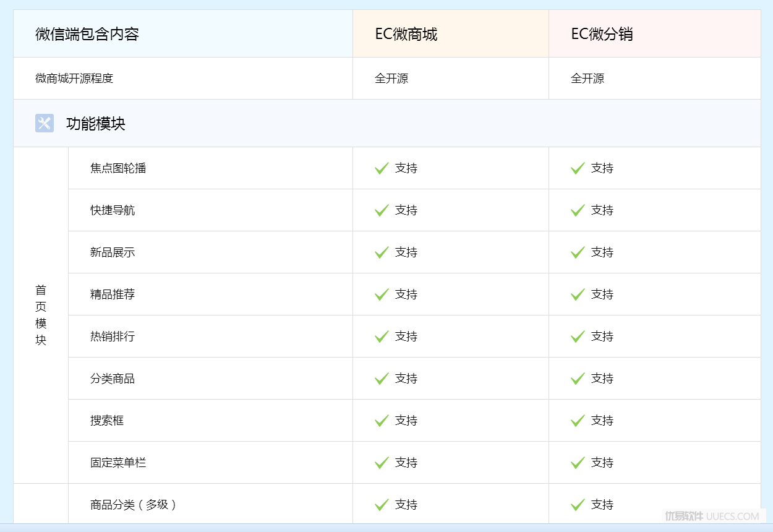This screenshot has height=532, width=773.
Task: Click the 功能模块 section heading
Action: coord(96,124)
